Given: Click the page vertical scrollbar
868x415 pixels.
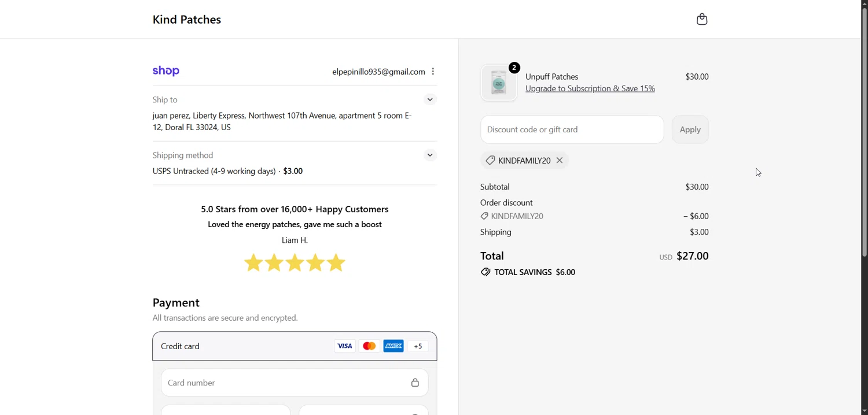Looking at the screenshot, I should click(x=864, y=133).
